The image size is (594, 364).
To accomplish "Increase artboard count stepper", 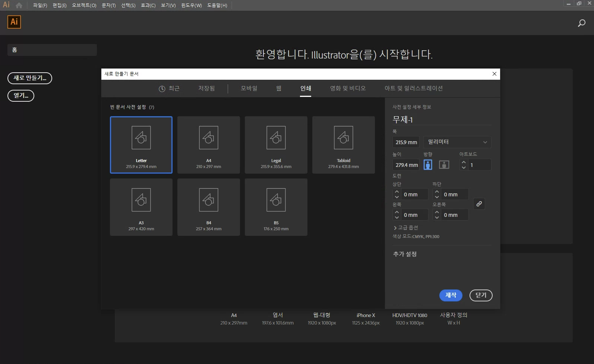I will coord(464,162).
